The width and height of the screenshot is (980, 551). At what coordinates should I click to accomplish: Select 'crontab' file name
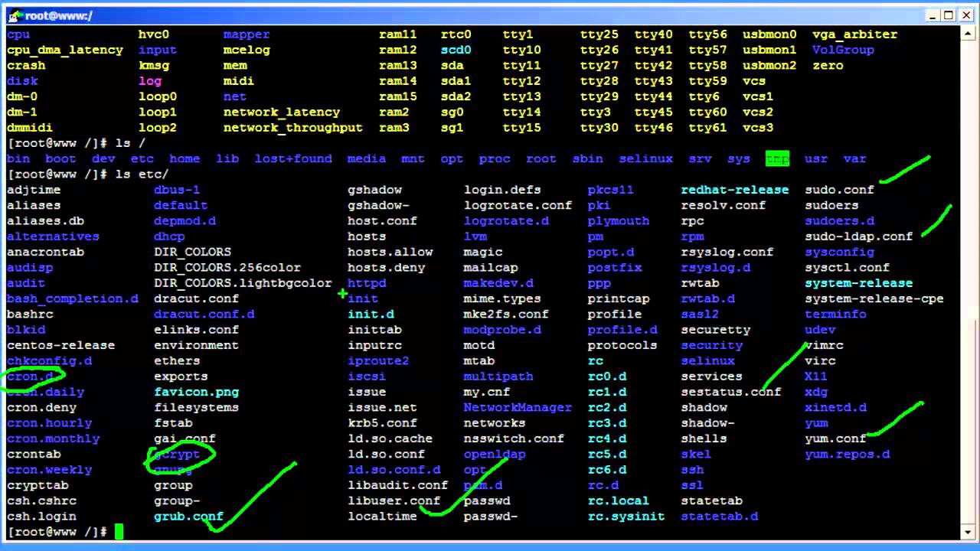(x=34, y=454)
